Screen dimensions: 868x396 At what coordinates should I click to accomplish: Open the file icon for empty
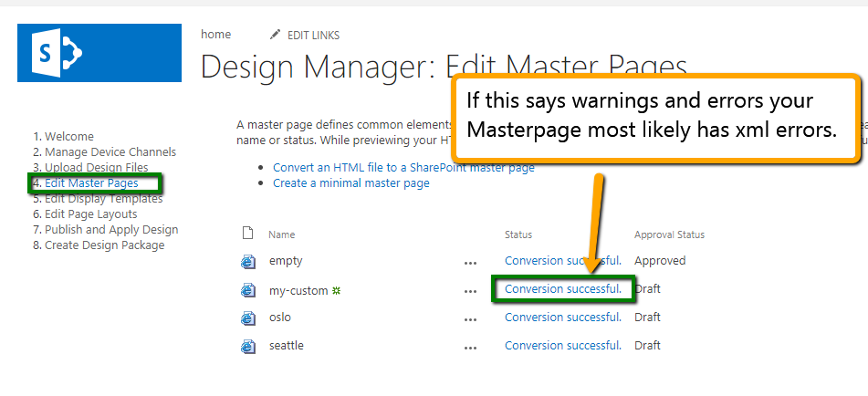(x=248, y=262)
